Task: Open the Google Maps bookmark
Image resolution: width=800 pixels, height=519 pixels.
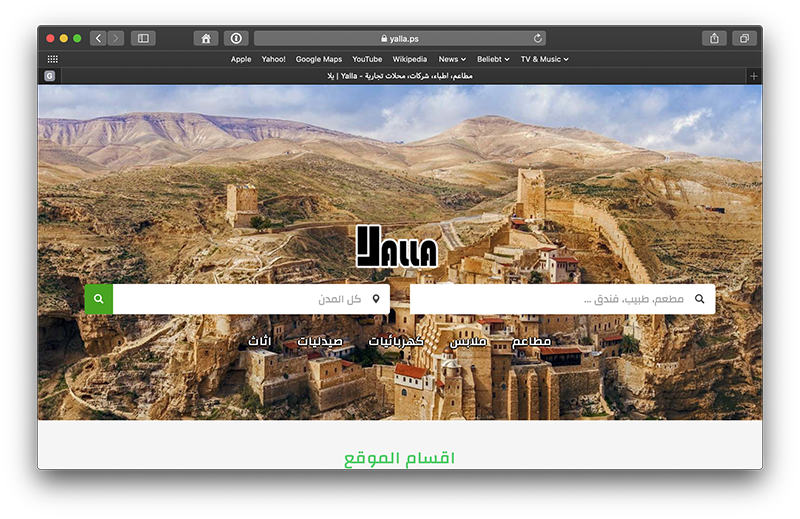Action: [x=319, y=59]
